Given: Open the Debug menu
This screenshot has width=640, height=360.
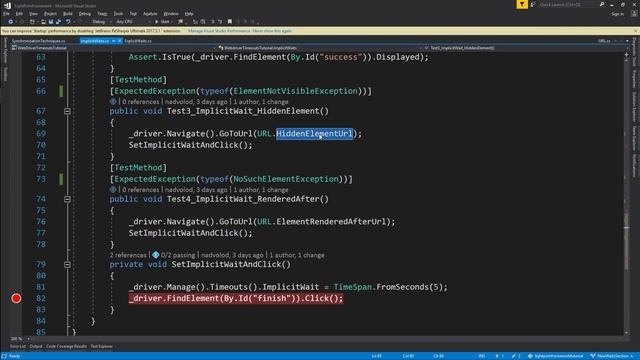Looking at the screenshot, I should pyautogui.click(x=85, y=14).
